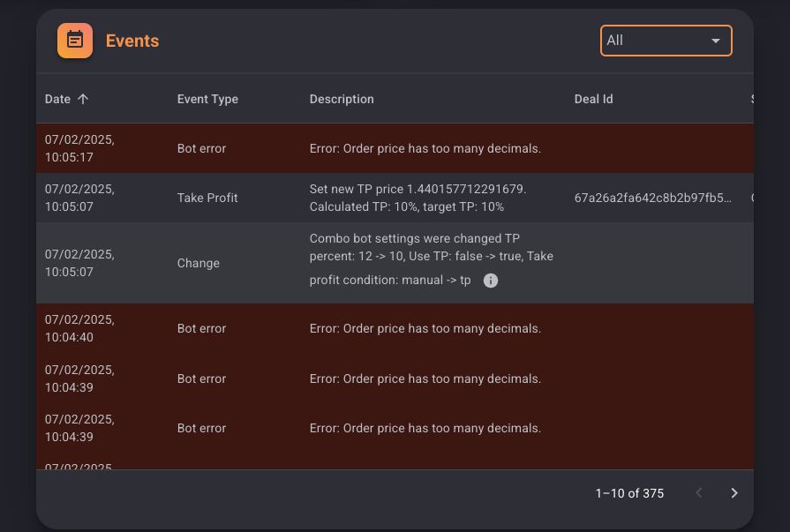The height and width of the screenshot is (532, 790).
Task: Click the Events panel title
Action: coord(132,41)
